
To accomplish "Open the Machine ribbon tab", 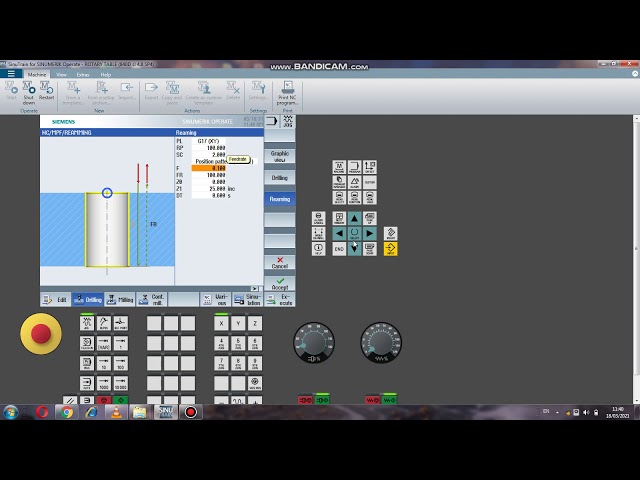I will (37, 75).
